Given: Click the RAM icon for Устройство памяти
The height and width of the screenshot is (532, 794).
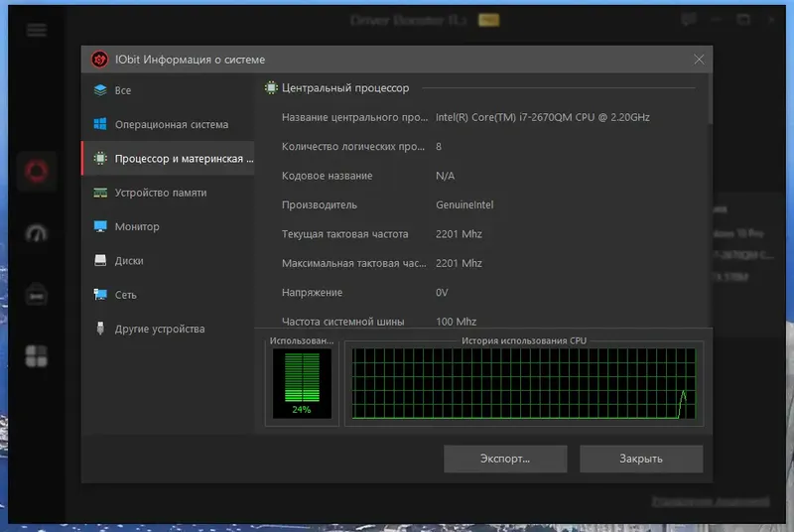Looking at the screenshot, I should pos(100,193).
